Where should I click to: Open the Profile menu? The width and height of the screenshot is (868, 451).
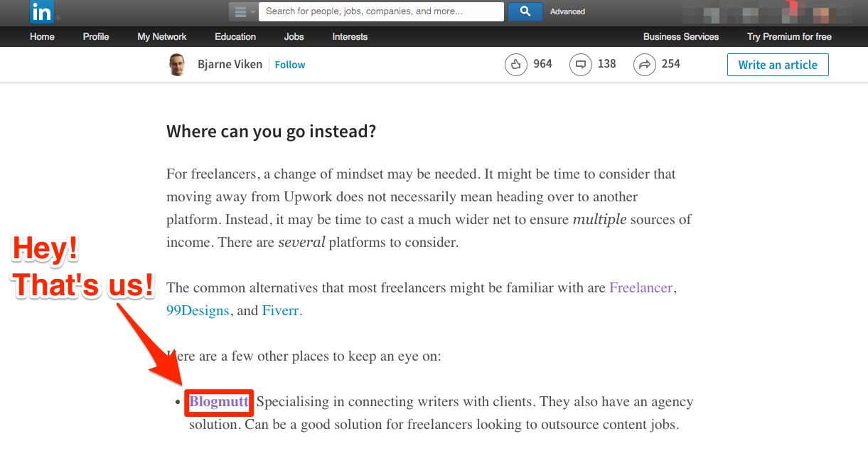(x=96, y=37)
